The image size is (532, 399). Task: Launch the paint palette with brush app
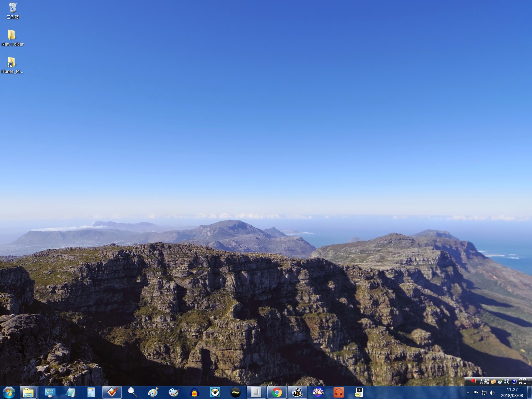(x=153, y=393)
